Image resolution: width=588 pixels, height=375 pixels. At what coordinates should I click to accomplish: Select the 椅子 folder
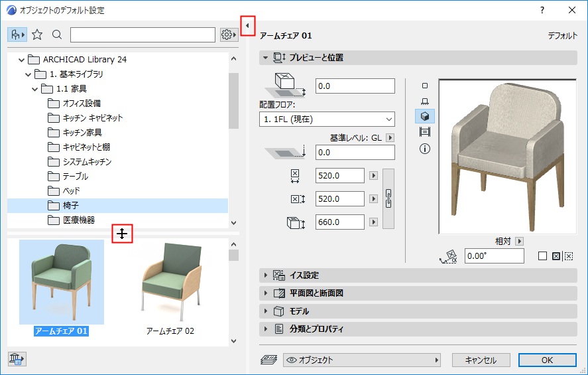[x=117, y=206]
